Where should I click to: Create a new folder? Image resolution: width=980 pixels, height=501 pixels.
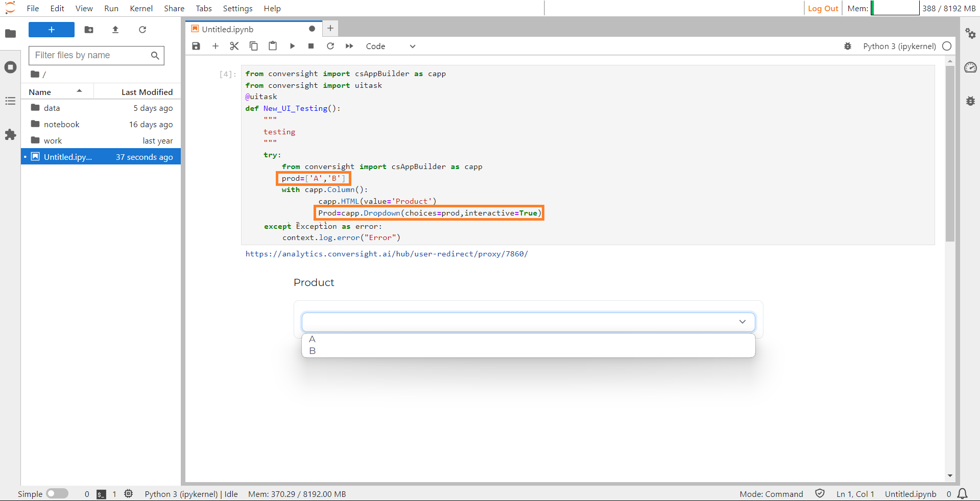pos(89,30)
